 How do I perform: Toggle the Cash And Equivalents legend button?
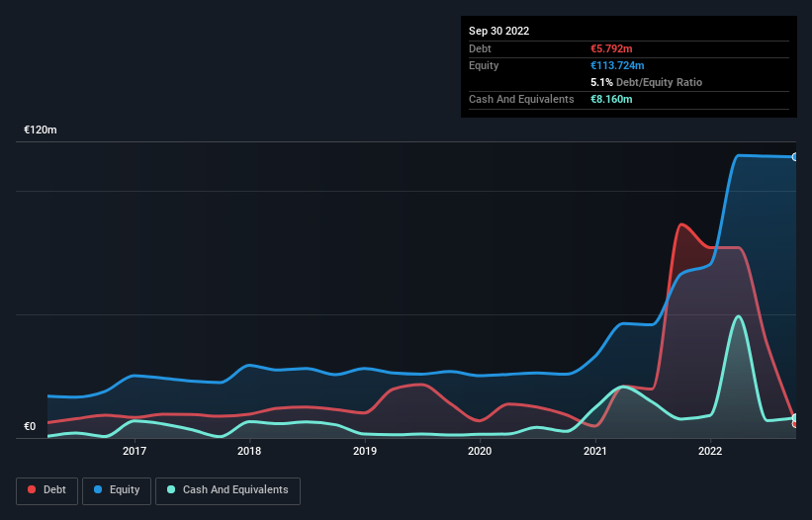(x=227, y=490)
